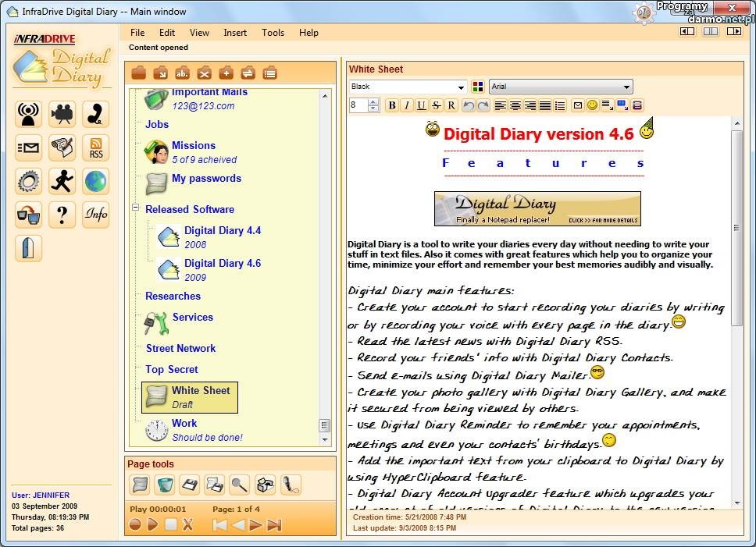Screen dimensions: 756x547
Task: Click the magnifying glass search page icon
Action: point(240,485)
